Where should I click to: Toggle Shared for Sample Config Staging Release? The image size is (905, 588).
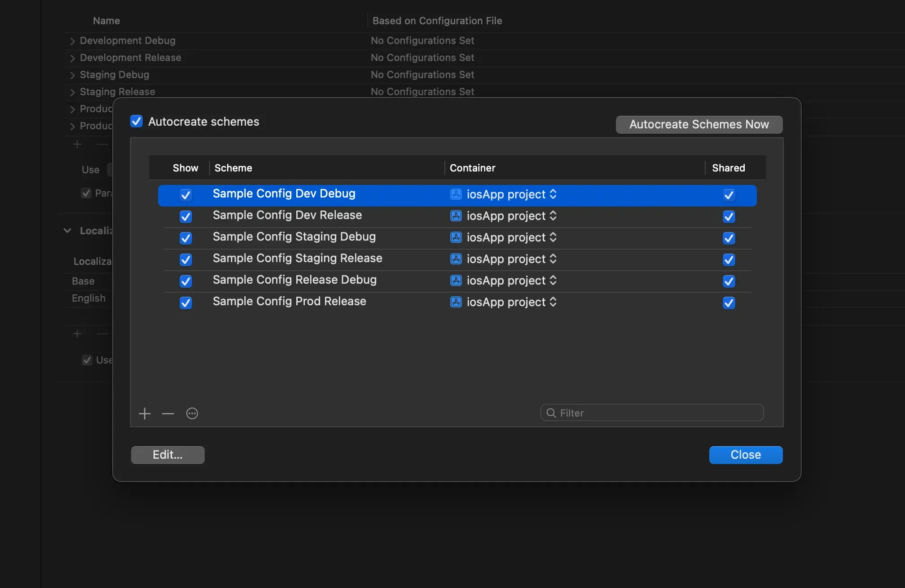(729, 259)
